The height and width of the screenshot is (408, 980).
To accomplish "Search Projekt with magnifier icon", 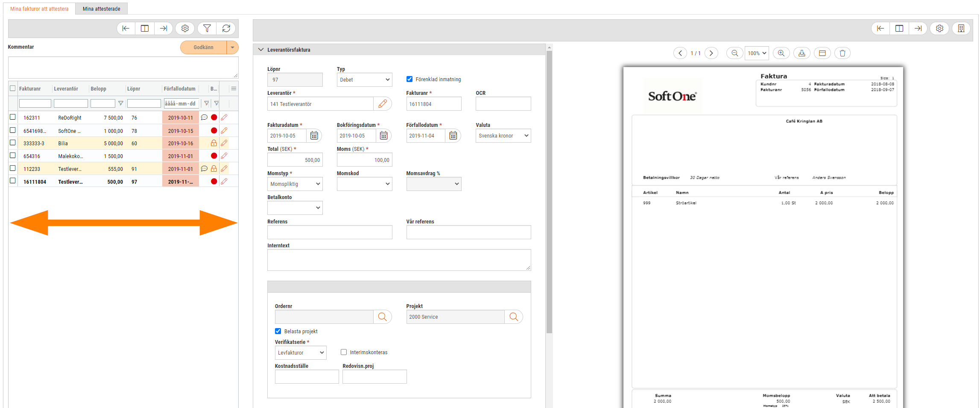I will 514,317.
